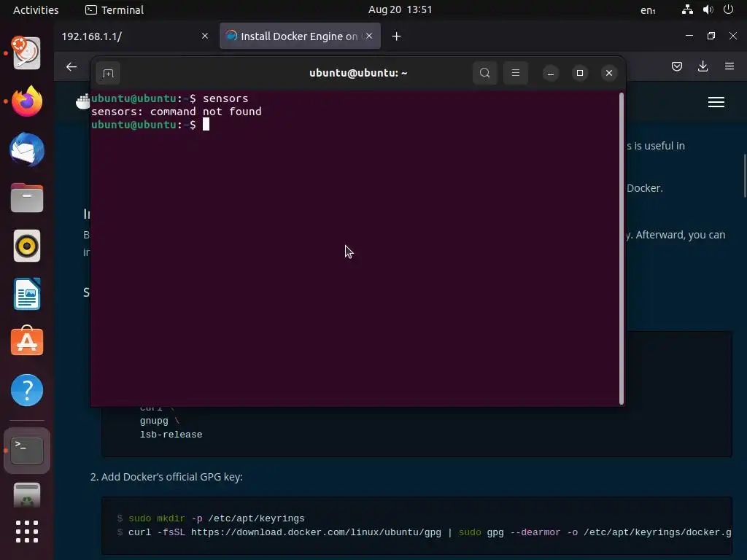Image resolution: width=747 pixels, height=560 pixels.
Task: Click the terminal search icon
Action: pyautogui.click(x=484, y=73)
